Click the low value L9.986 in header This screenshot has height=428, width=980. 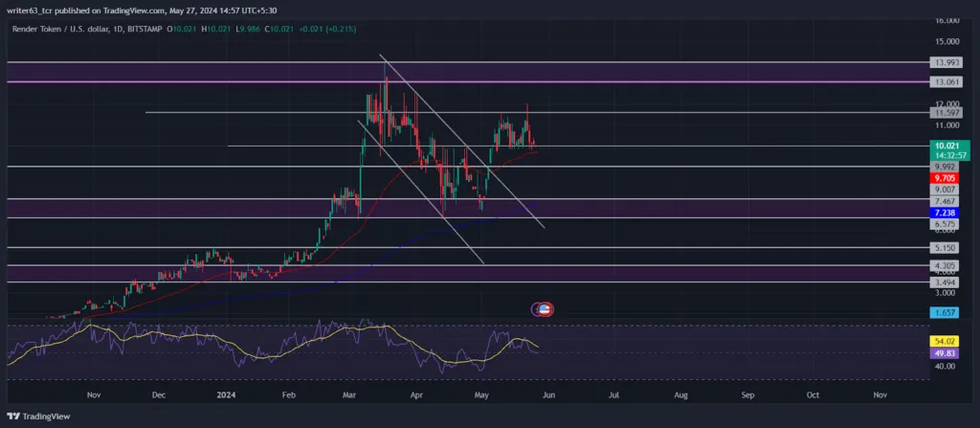[248, 29]
